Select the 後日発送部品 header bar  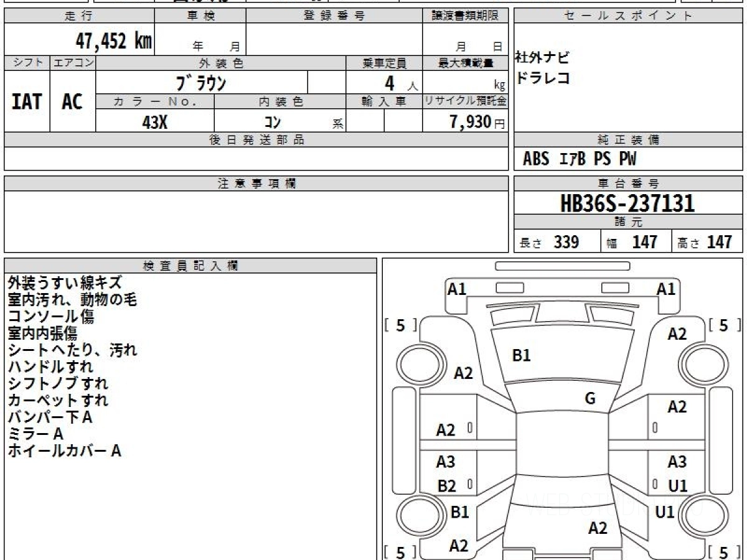click(x=256, y=140)
